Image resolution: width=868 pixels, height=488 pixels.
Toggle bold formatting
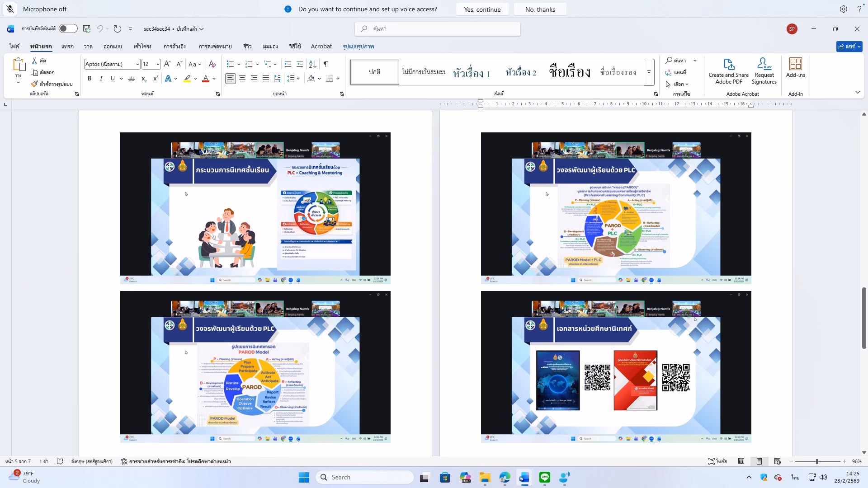click(x=90, y=79)
